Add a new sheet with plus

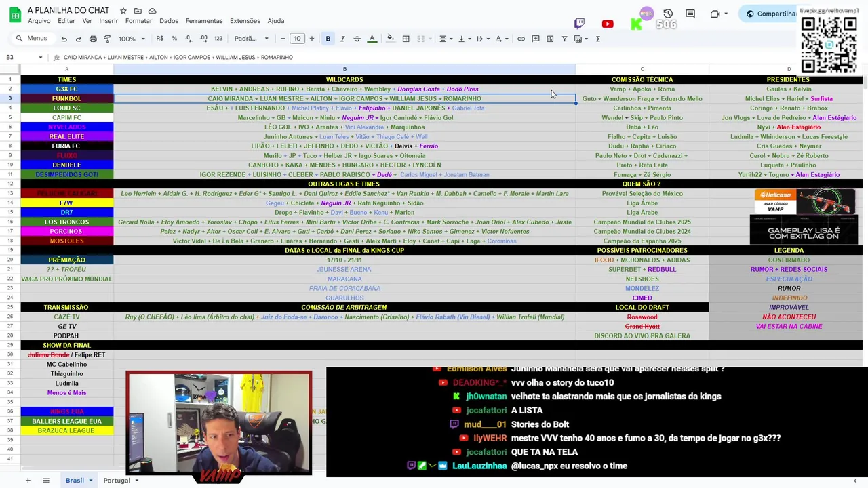coord(28,480)
